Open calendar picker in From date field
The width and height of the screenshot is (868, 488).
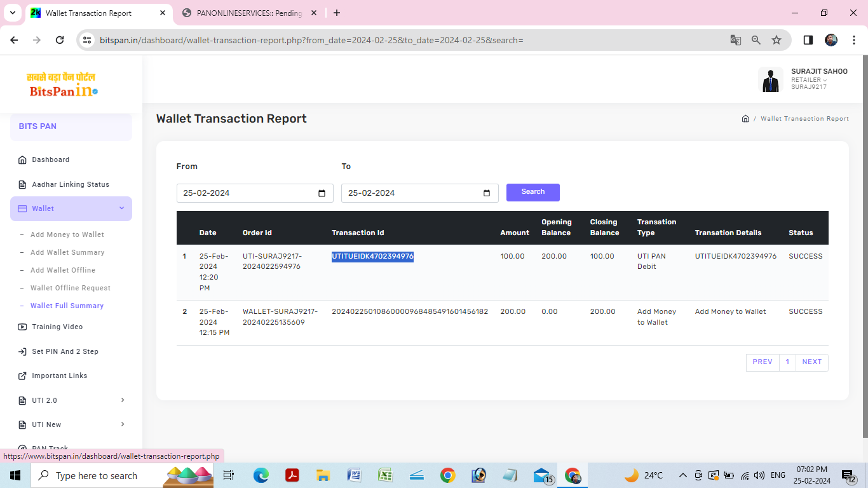tap(322, 193)
